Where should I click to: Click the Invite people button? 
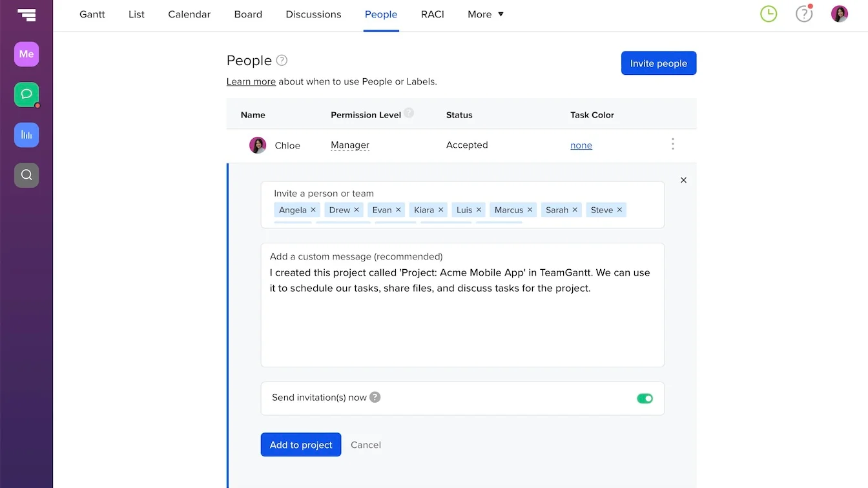658,63
